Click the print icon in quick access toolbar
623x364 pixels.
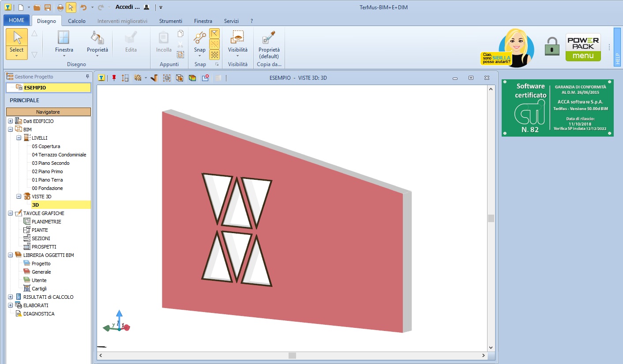point(60,7)
